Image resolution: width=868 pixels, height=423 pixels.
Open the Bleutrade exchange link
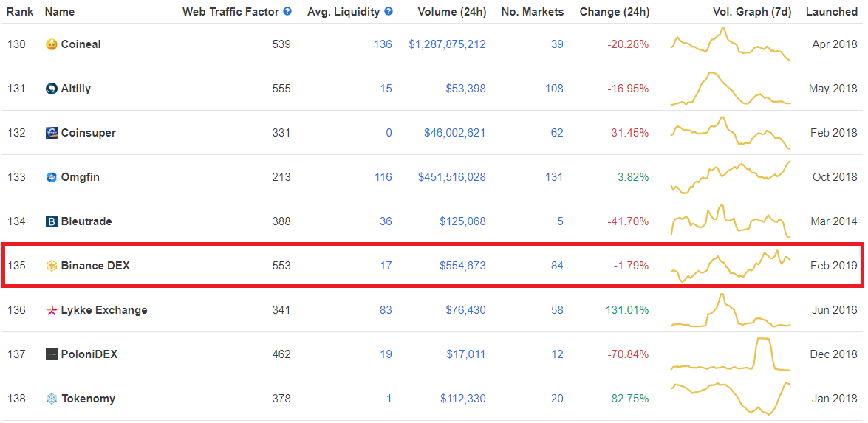pos(86,221)
